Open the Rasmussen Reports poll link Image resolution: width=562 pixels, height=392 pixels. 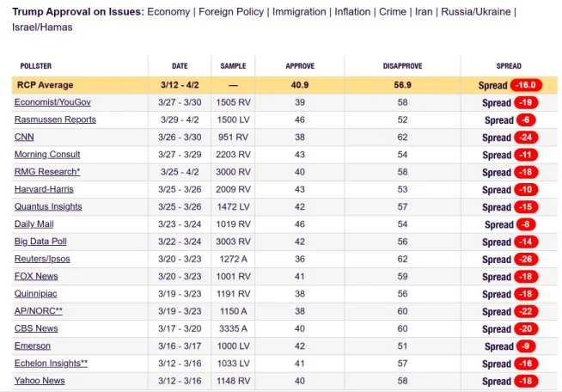[55, 119]
